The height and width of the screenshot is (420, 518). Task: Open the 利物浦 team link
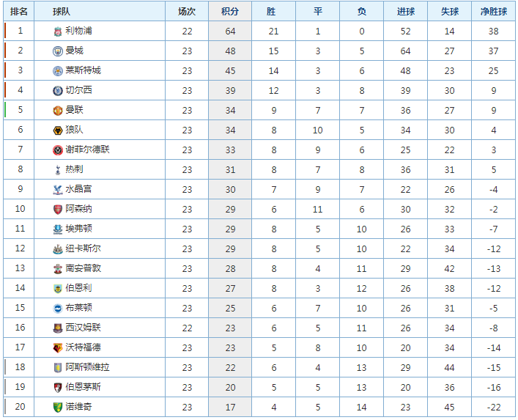(x=78, y=31)
